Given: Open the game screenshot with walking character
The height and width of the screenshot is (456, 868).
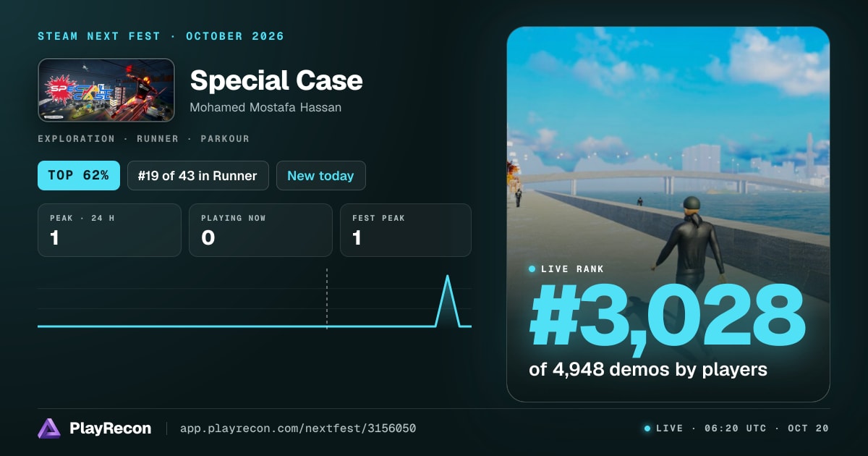Looking at the screenshot, I should tap(668, 214).
